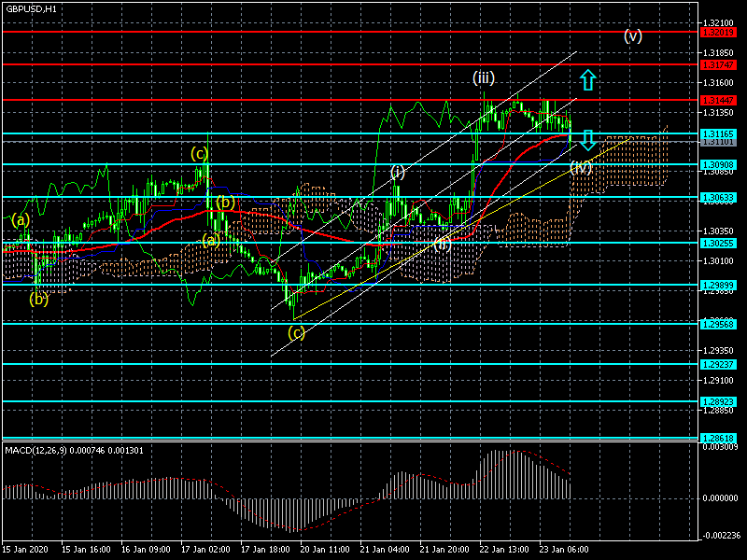This screenshot has height=560, width=747.
Task: Click the 20 Jan 11:00 time label
Action: tap(325, 549)
